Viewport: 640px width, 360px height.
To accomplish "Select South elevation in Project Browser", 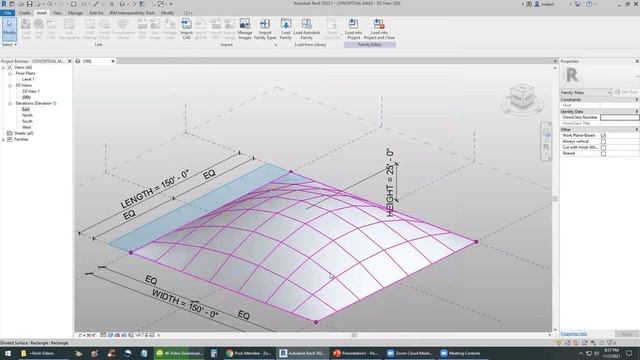I will [x=27, y=122].
